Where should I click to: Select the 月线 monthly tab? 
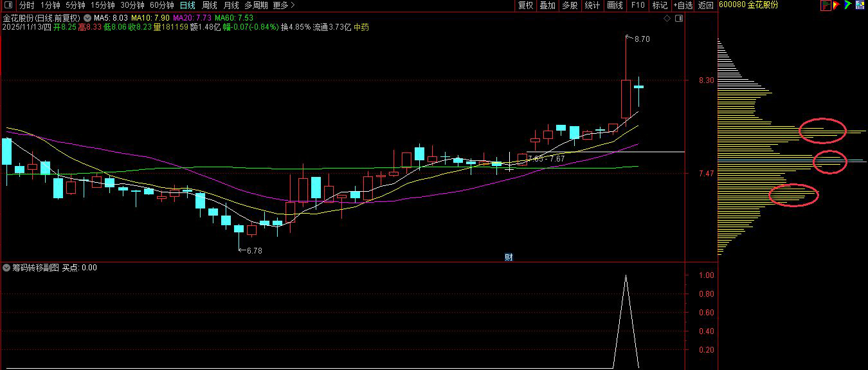point(231,5)
